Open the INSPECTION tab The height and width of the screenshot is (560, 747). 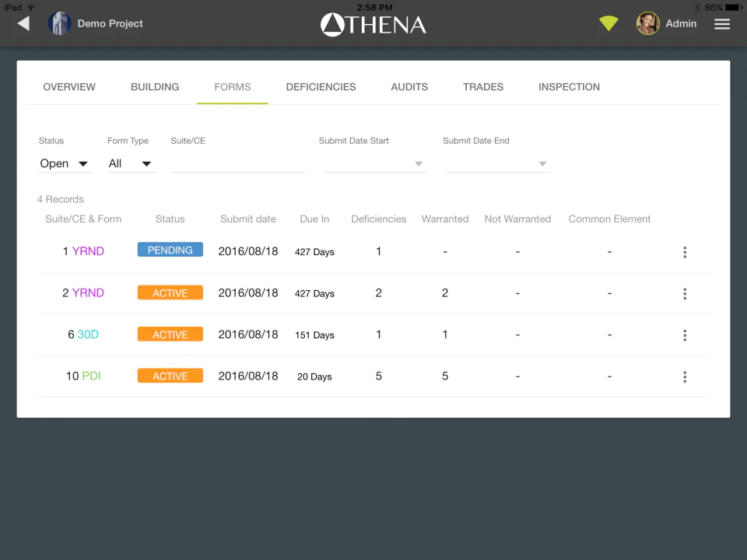pos(569,87)
